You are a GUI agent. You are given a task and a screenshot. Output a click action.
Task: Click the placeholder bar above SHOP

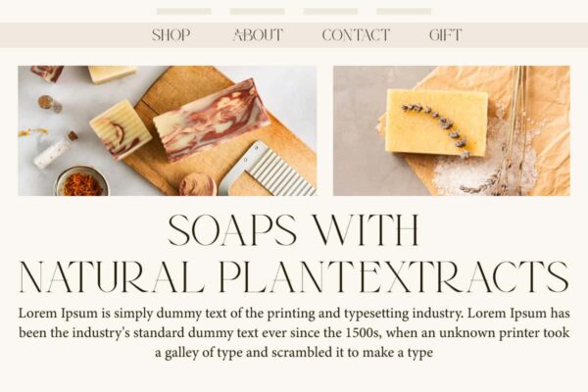[184, 12]
